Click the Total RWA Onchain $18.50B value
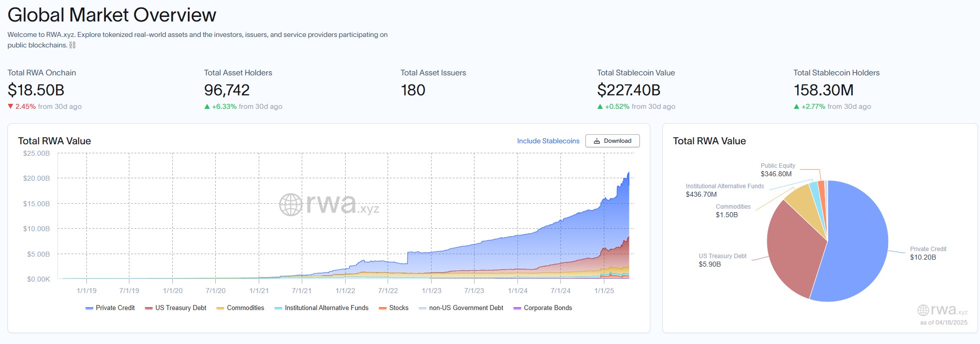 [36, 90]
